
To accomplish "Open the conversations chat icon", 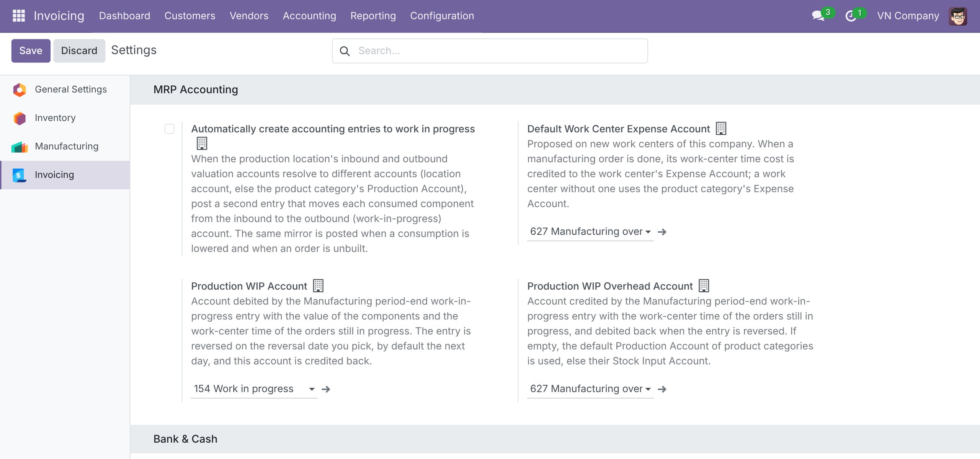I will (x=818, y=16).
